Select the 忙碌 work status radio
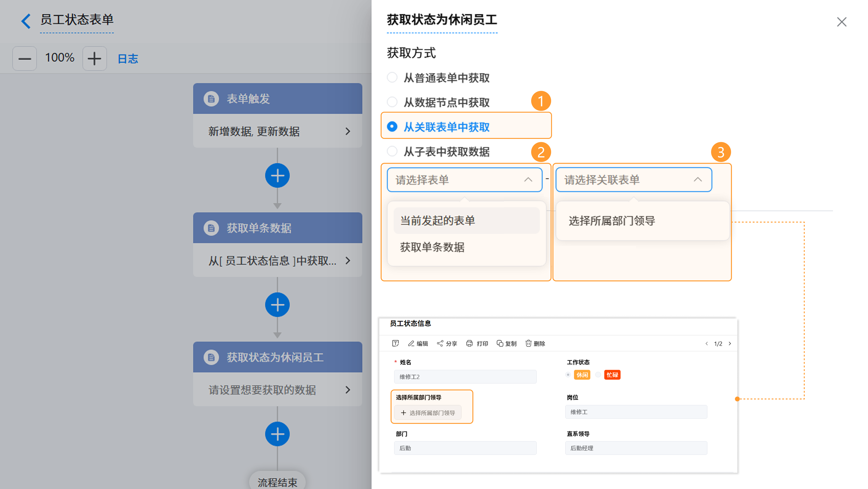868x489 pixels. pyautogui.click(x=598, y=375)
